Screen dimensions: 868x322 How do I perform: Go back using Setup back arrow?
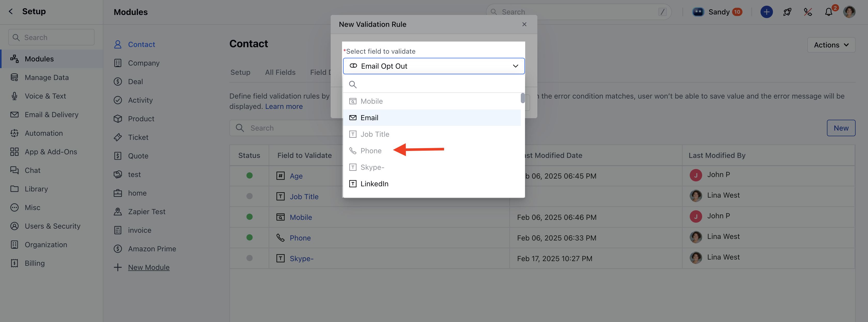[x=11, y=11]
